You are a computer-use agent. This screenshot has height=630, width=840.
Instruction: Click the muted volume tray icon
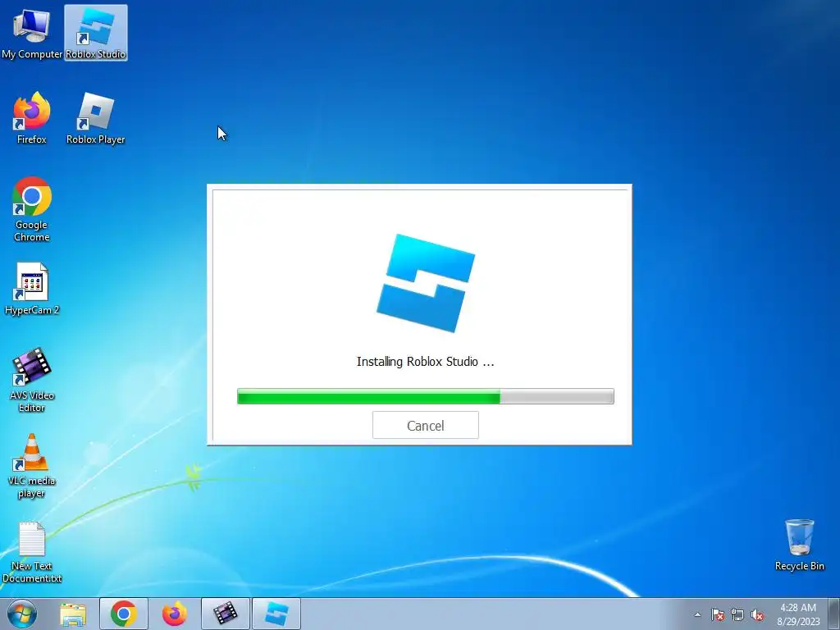pos(757,614)
